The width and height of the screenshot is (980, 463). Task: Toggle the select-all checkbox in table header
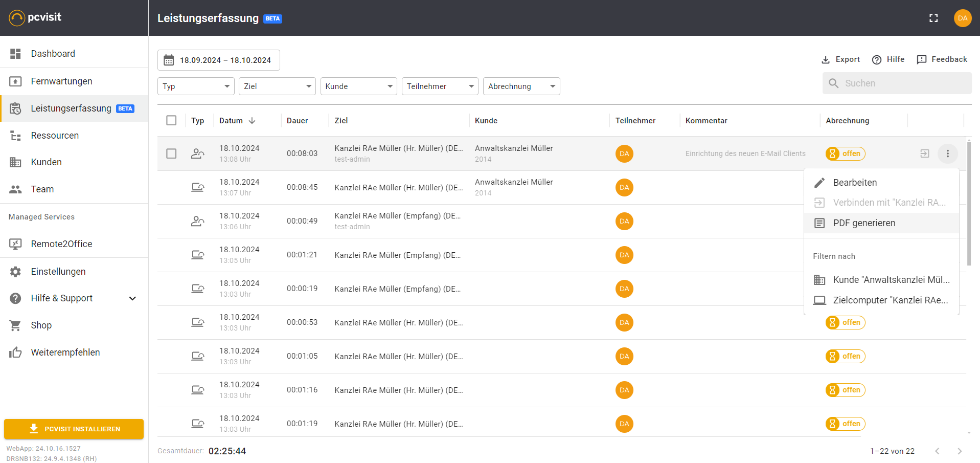pos(171,120)
